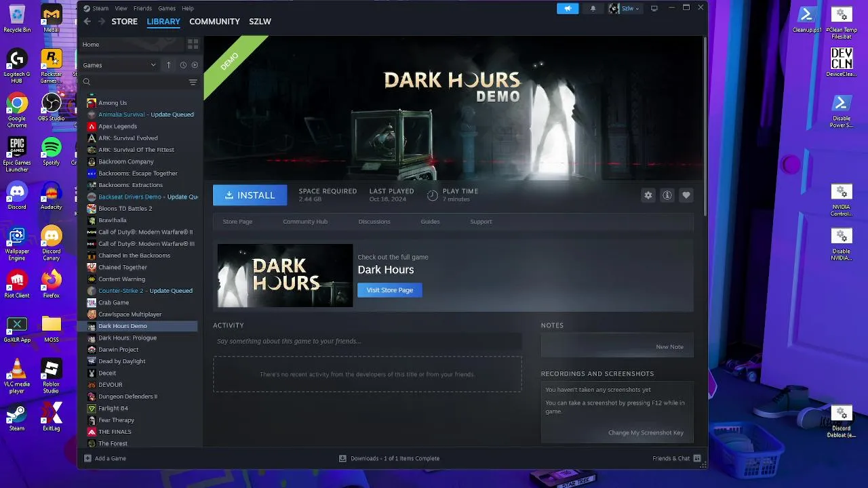Image resolution: width=868 pixels, height=488 pixels.
Task: Open game info icon
Action: point(667,195)
